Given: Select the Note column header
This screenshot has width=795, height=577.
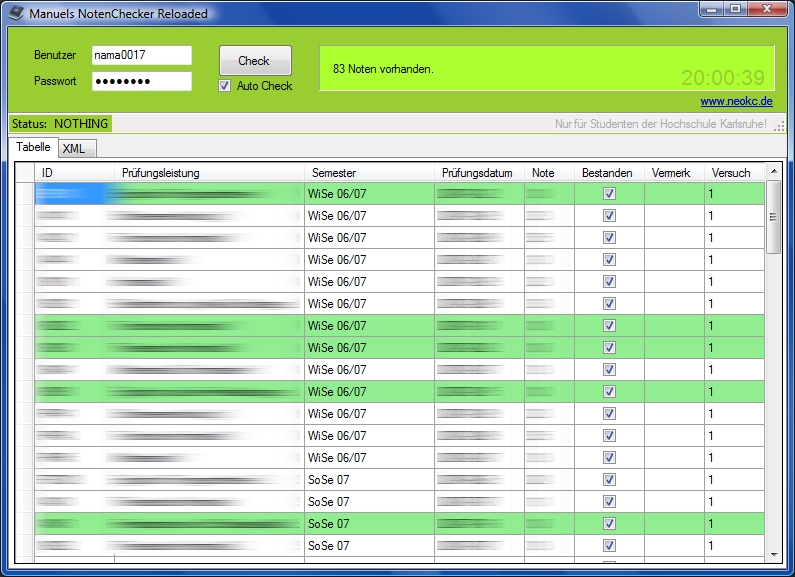Looking at the screenshot, I should click(548, 173).
